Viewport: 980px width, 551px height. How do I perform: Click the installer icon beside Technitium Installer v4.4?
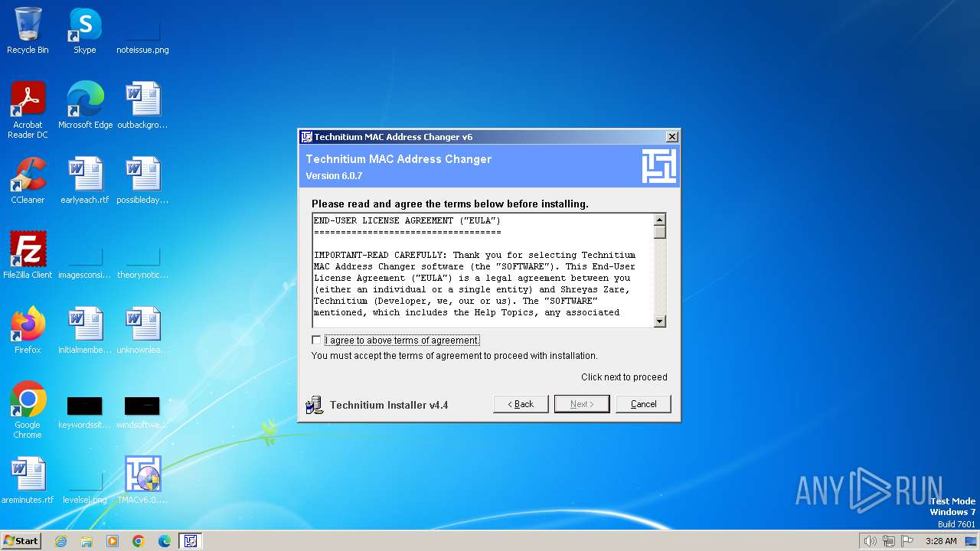coord(314,405)
